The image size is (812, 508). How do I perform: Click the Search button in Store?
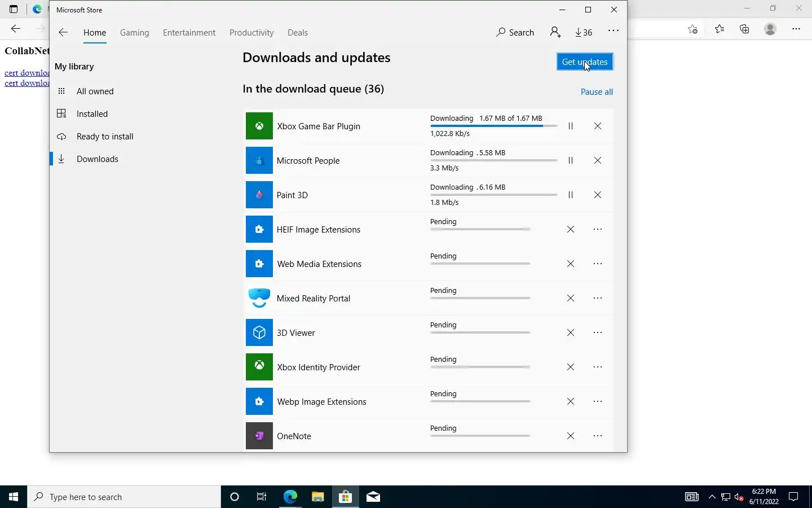pyautogui.click(x=515, y=33)
